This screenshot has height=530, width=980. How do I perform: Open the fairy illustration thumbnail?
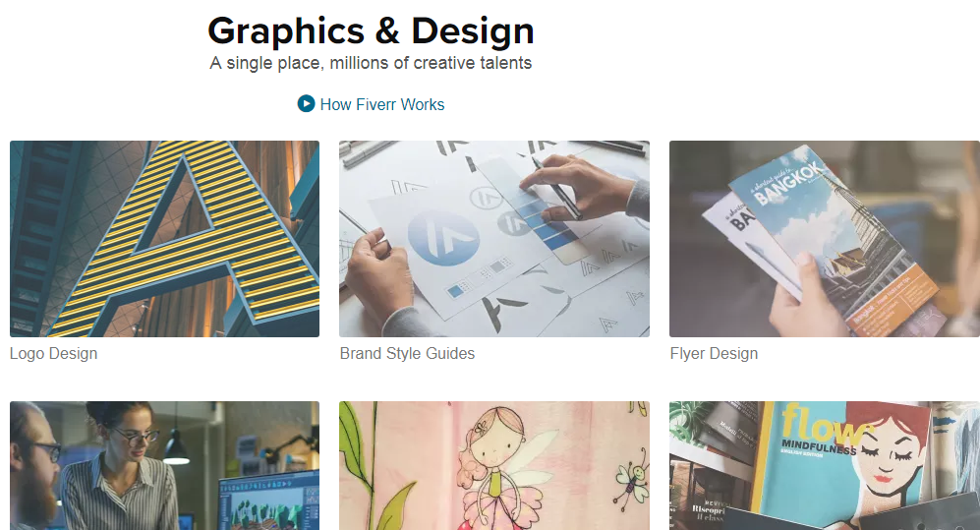(493, 465)
